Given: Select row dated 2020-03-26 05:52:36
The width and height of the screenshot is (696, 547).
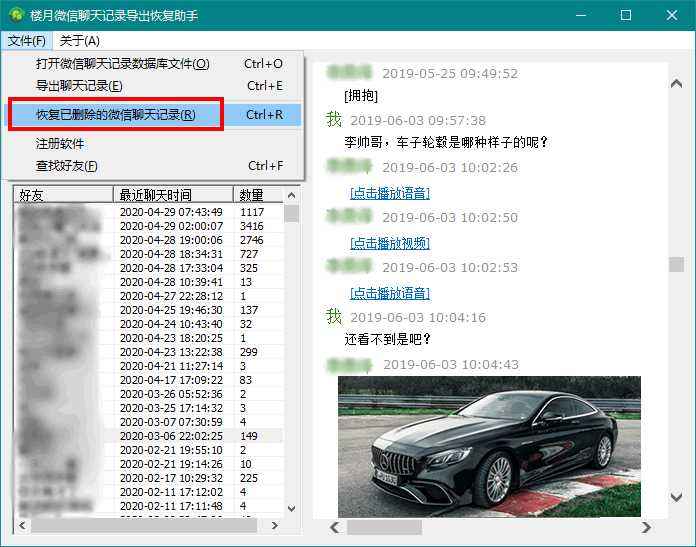Looking at the screenshot, I should (x=149, y=394).
